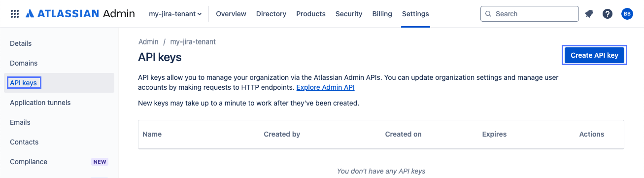Screen dimensions: 644x178
Task: Click the Create API key button
Action: pyautogui.click(x=594, y=55)
